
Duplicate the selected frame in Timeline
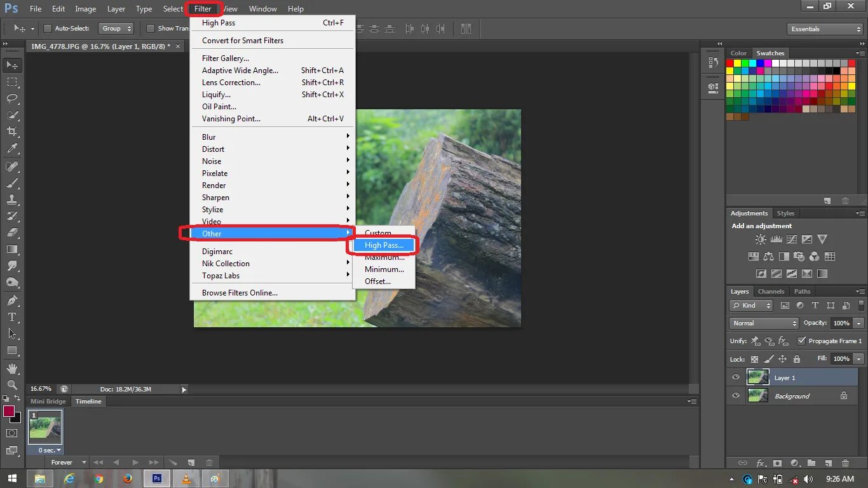191,463
